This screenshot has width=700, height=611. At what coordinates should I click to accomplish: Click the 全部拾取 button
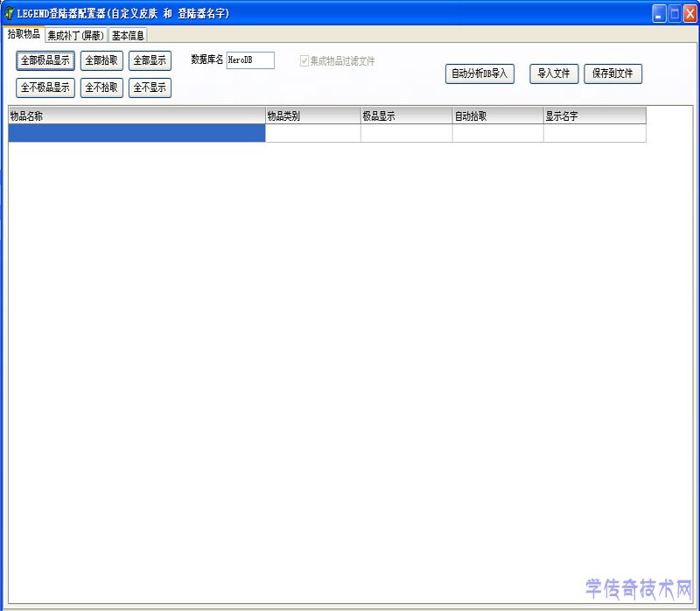[101, 60]
